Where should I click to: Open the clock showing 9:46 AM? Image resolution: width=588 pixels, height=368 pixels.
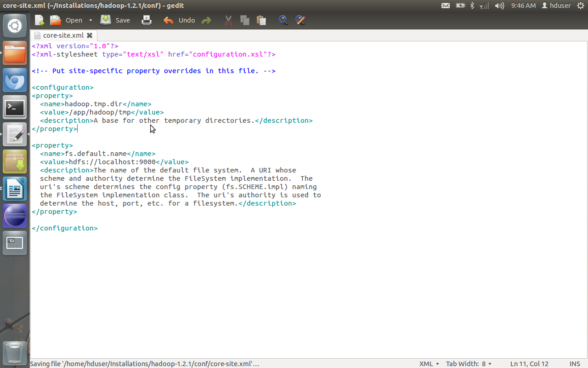click(x=523, y=6)
